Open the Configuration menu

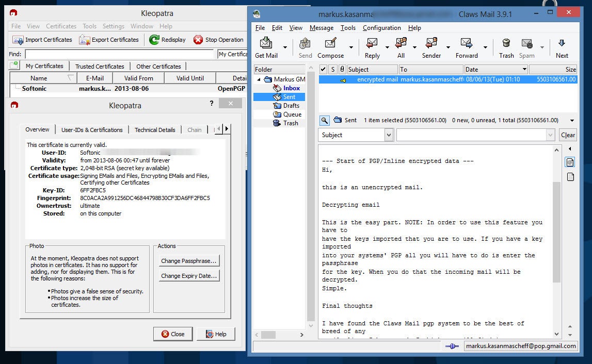381,28
